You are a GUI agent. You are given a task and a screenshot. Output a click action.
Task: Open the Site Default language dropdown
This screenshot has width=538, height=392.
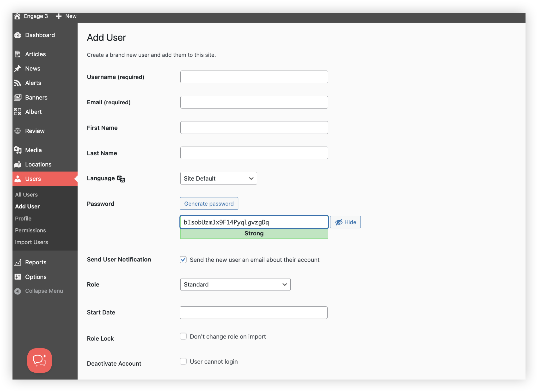pos(219,178)
